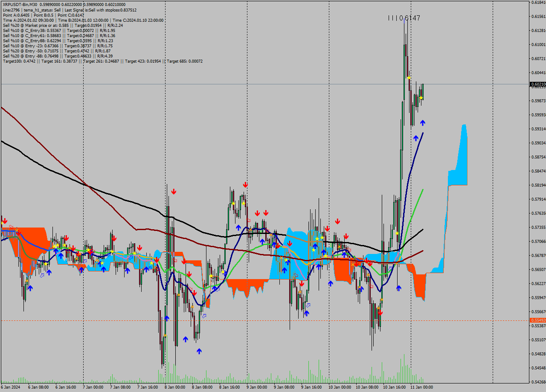546x392 pixels.
Task: Select the yellow star marker just below the 0.6147 peak
Action: [409, 78]
